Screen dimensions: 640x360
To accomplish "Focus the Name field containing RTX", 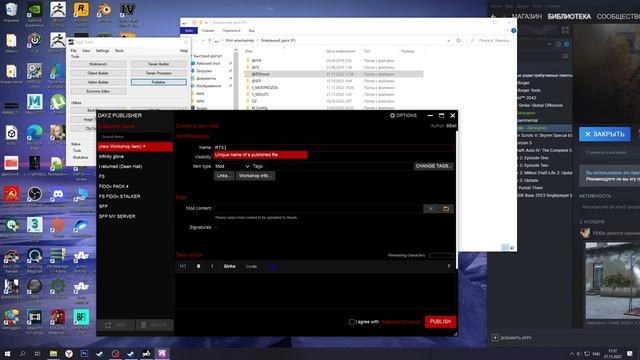I will click(x=333, y=147).
